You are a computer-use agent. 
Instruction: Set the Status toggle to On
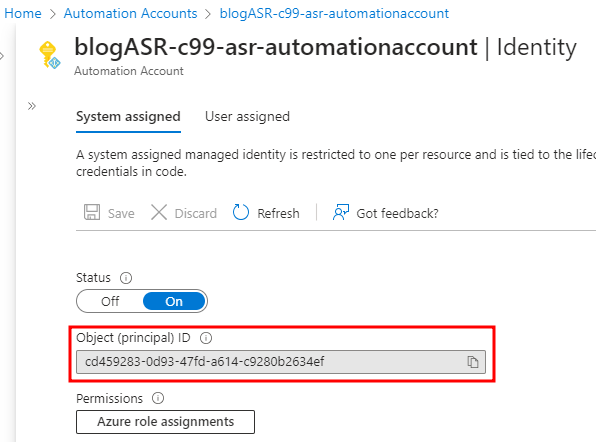click(174, 301)
